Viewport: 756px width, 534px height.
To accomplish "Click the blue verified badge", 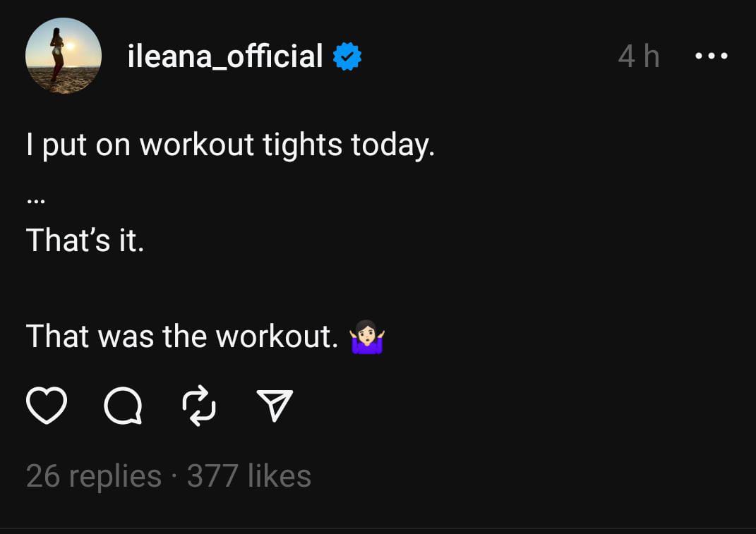I will point(347,56).
